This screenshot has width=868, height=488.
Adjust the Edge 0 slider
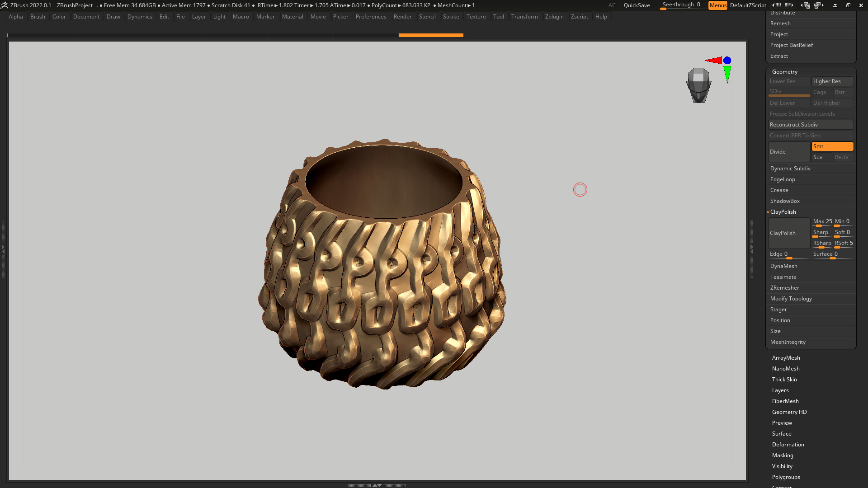tap(789, 254)
